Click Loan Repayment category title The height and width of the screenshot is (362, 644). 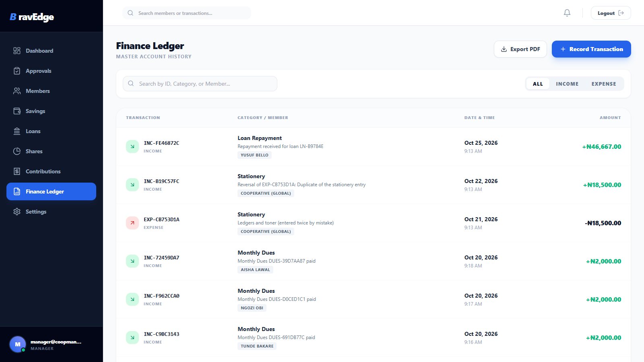pos(260,138)
